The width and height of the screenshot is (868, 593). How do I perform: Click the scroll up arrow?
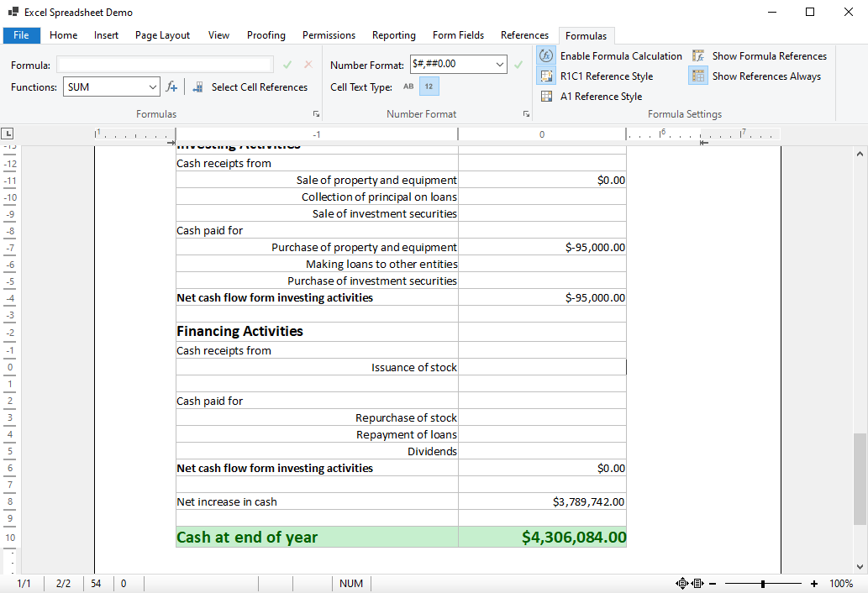(x=860, y=154)
